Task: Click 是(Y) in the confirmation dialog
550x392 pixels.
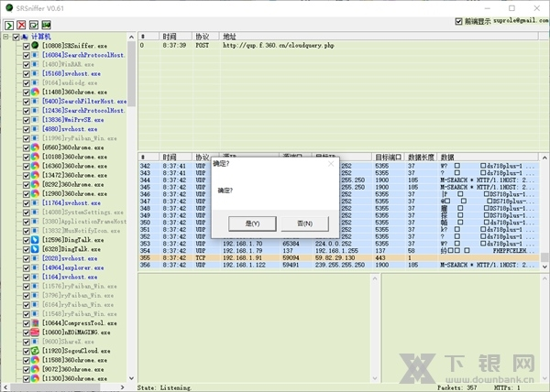Action: [252, 223]
